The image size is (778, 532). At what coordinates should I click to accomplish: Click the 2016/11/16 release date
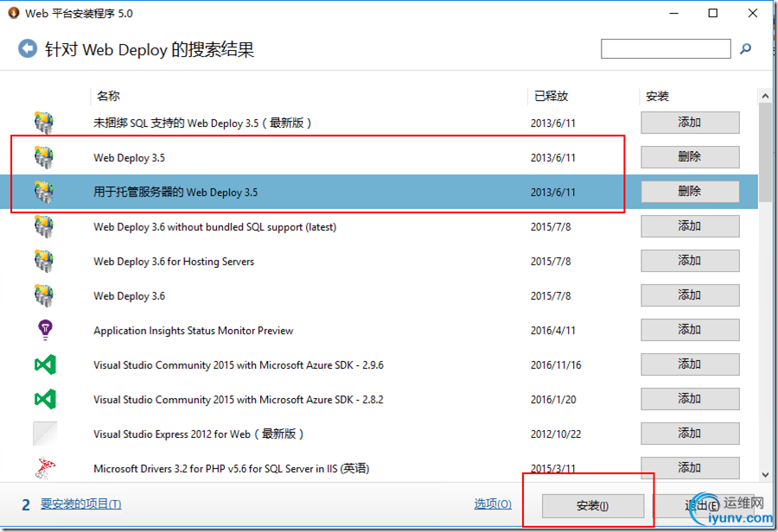[556, 365]
